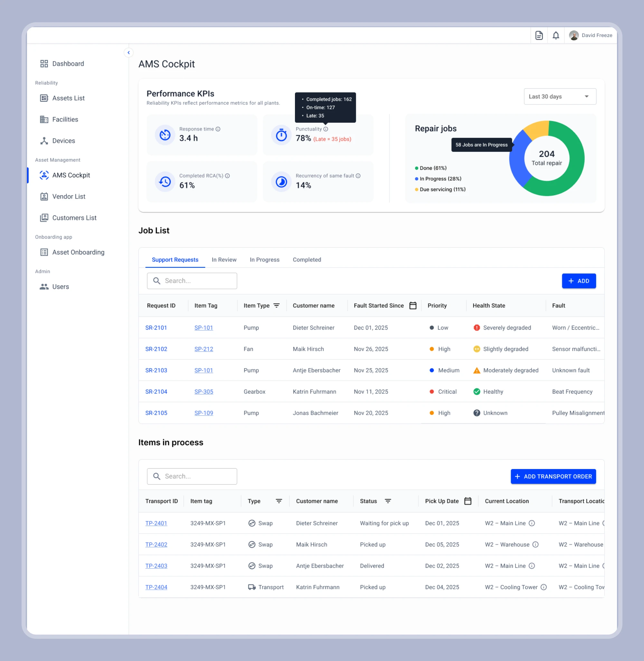Screen dimensions: 644x661
Task: Open the document icon in top bar
Action: click(539, 35)
